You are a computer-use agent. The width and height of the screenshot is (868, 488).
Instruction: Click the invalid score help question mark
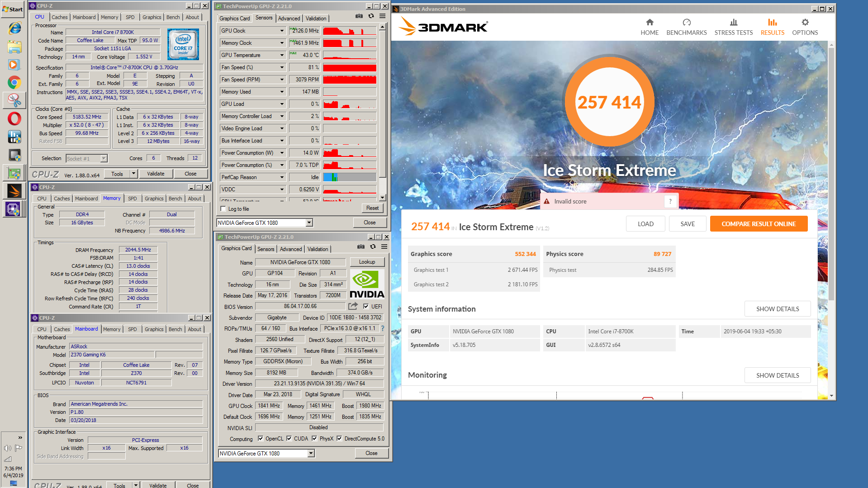click(670, 202)
